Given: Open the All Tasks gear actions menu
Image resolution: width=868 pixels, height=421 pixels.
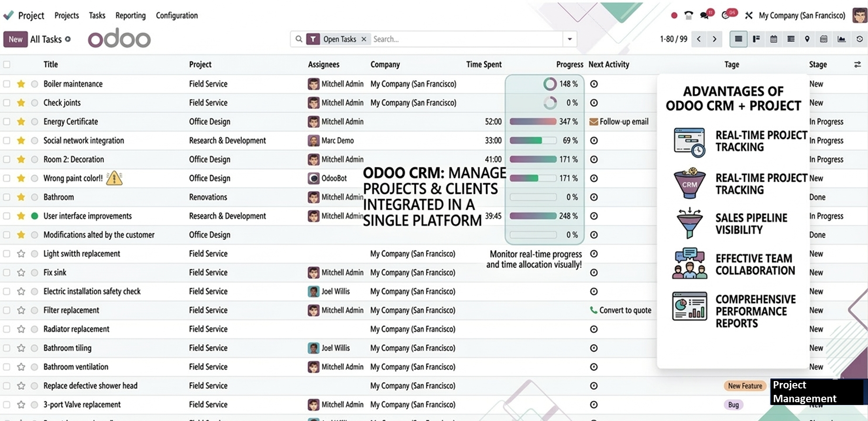Looking at the screenshot, I should (x=68, y=39).
